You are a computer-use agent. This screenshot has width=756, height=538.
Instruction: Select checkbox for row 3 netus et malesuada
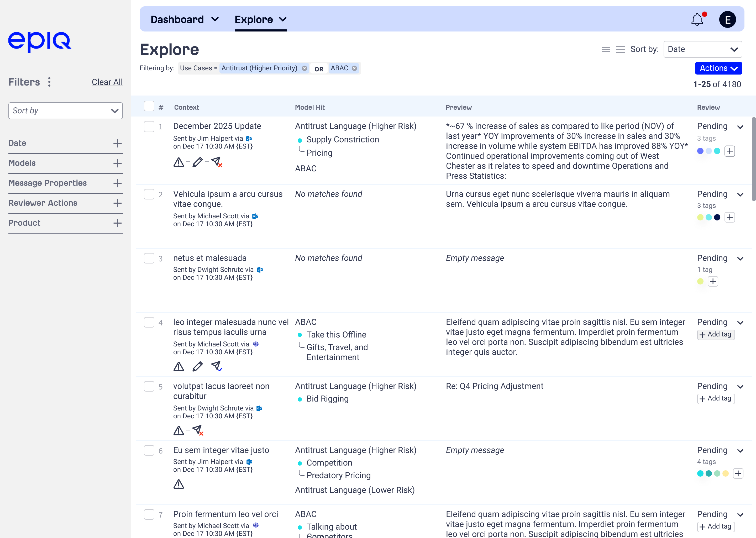(149, 259)
